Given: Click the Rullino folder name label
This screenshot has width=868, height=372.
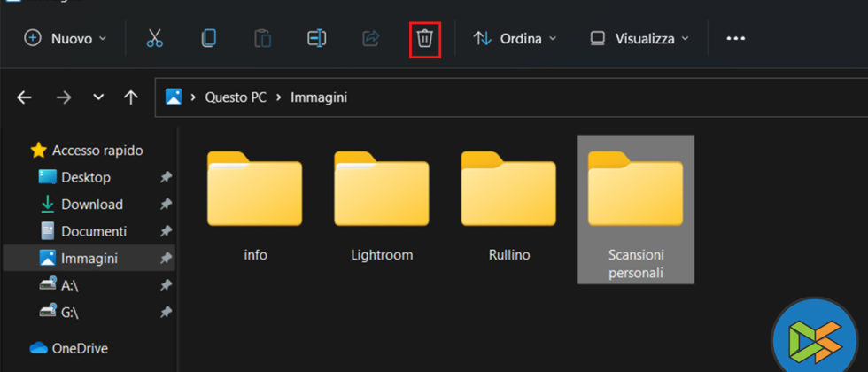Looking at the screenshot, I should point(509,255).
